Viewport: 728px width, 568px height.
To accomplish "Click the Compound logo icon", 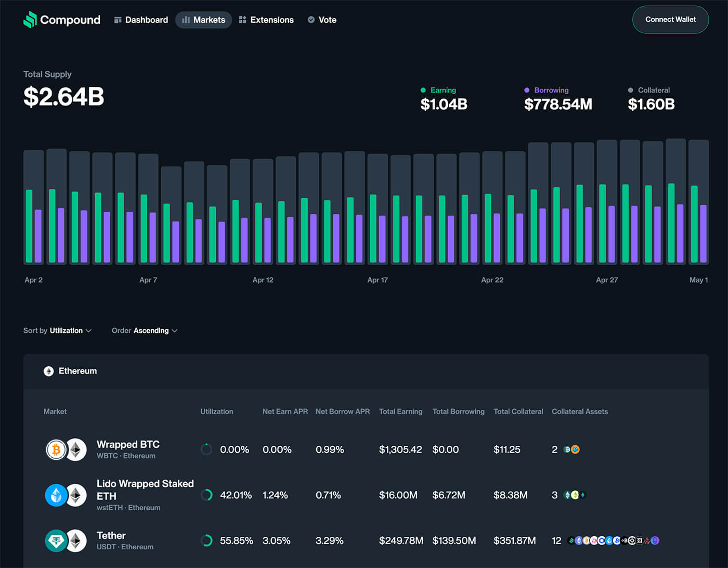I will click(30, 20).
